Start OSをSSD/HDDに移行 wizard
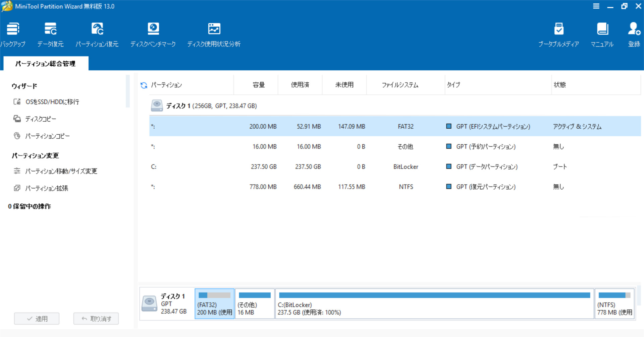The width and height of the screenshot is (644, 337). (x=52, y=102)
